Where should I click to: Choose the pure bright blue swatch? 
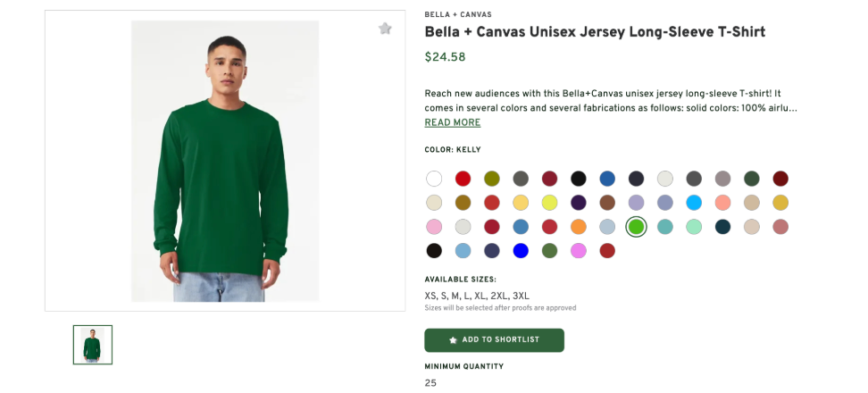pos(521,251)
